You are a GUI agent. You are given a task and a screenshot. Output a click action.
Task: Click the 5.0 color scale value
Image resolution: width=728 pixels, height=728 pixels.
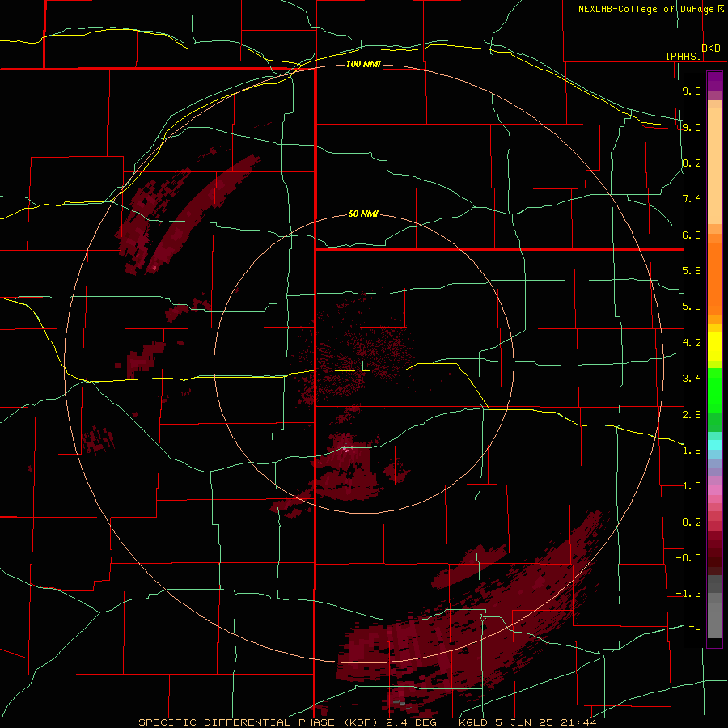coord(692,307)
